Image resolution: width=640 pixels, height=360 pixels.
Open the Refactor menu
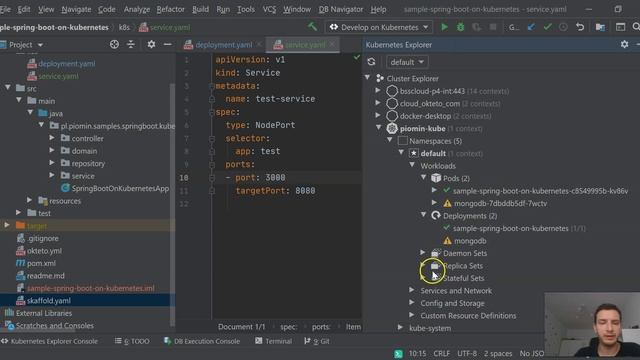(170, 9)
